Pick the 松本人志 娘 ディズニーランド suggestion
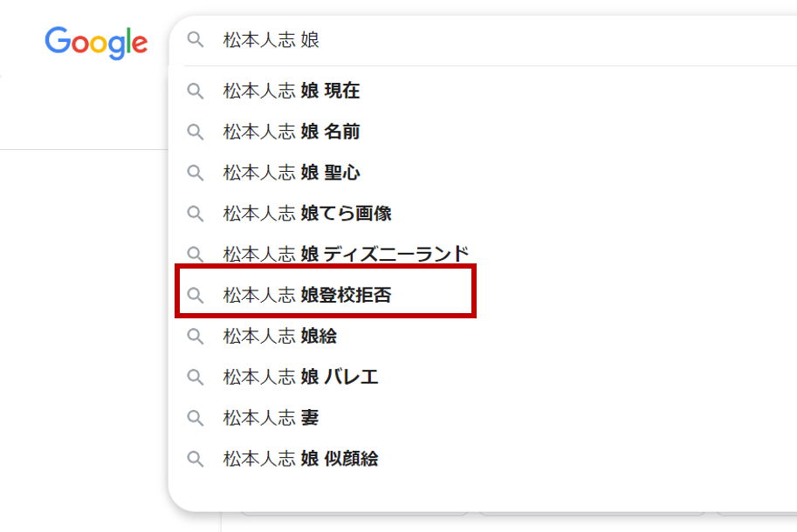Screen dimensions: 797x532 pyautogui.click(x=346, y=255)
